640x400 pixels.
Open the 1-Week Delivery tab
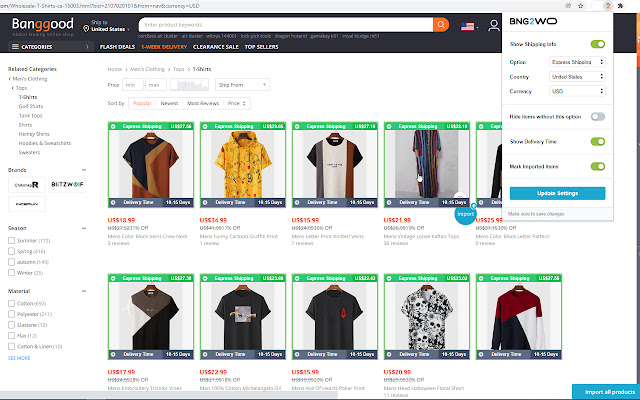(x=164, y=47)
